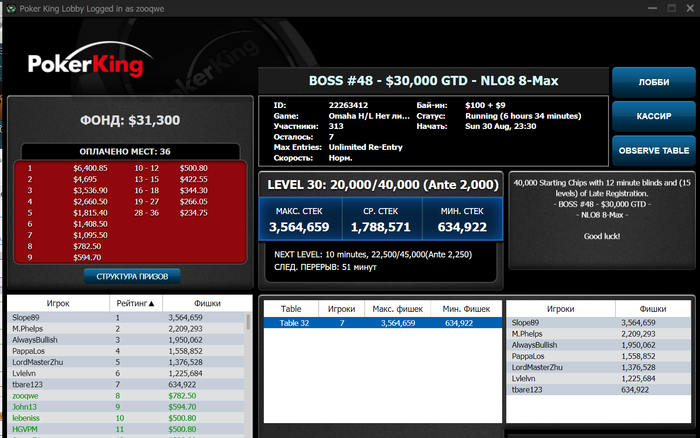Open СТРУКТУРА ПРИЗОВ prize structure
Viewport: 700px width, 438px height.
(132, 276)
